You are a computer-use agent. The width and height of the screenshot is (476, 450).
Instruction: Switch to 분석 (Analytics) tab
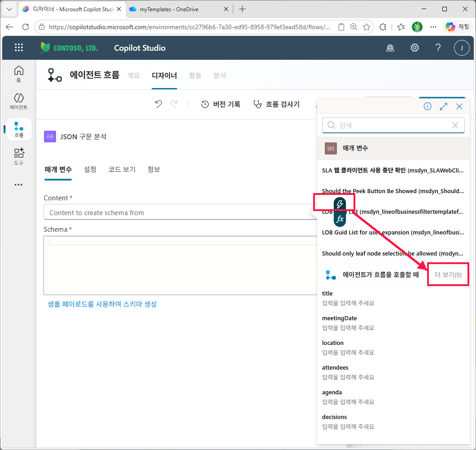(x=219, y=75)
